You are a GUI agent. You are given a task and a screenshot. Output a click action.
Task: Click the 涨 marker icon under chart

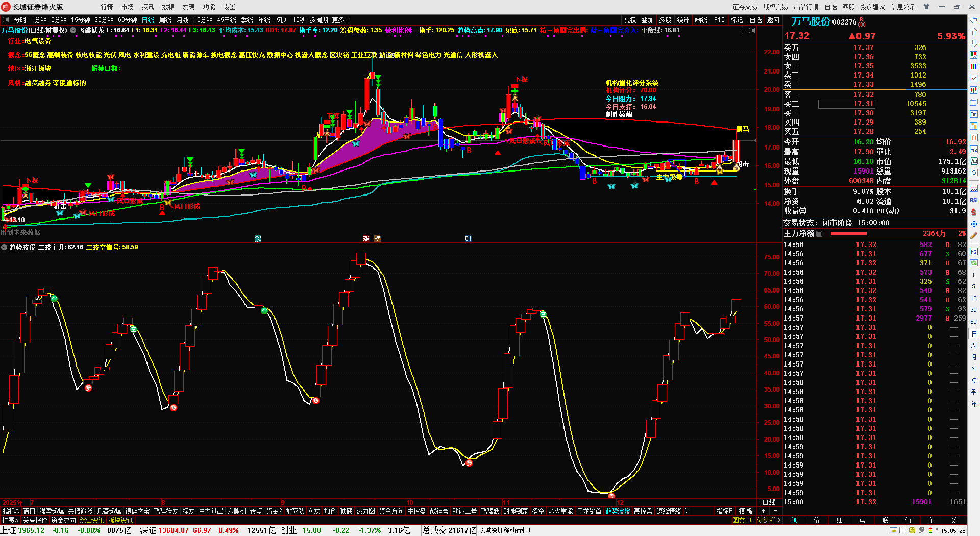point(366,239)
